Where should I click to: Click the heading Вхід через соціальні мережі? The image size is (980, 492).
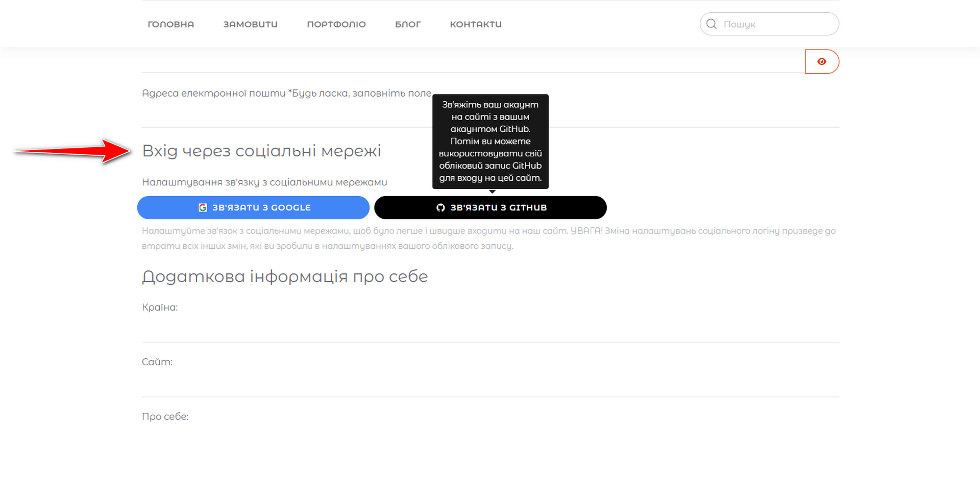tap(262, 151)
